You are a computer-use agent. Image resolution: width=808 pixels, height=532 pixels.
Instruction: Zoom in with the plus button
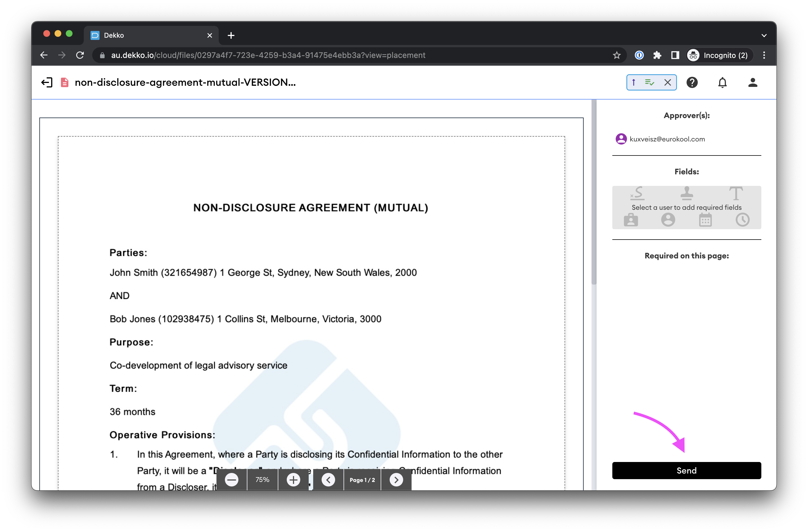click(x=293, y=480)
